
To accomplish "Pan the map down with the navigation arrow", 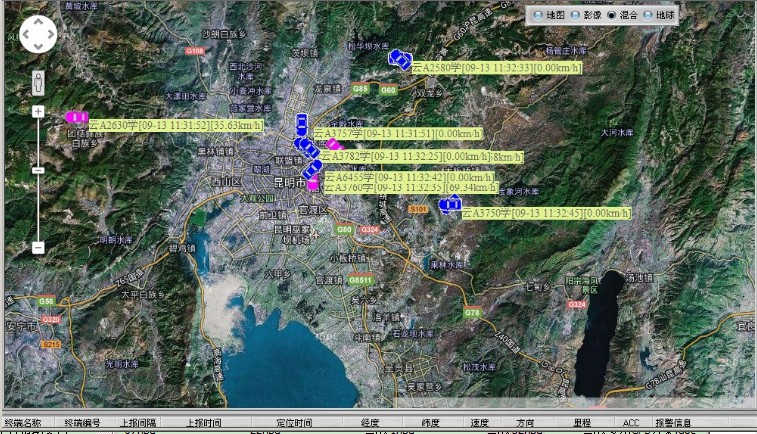I will click(x=38, y=47).
